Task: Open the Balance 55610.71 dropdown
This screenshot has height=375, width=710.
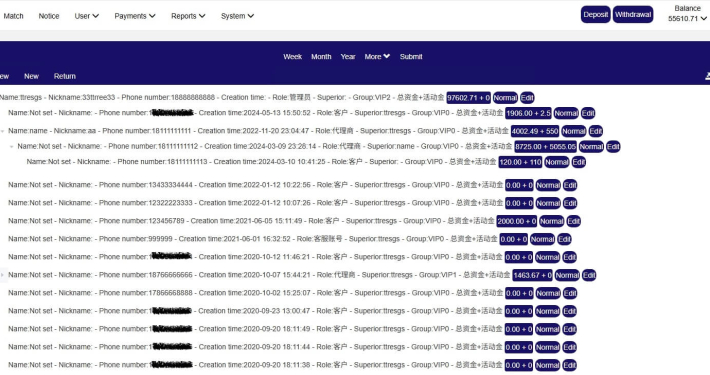Action: coord(687,14)
